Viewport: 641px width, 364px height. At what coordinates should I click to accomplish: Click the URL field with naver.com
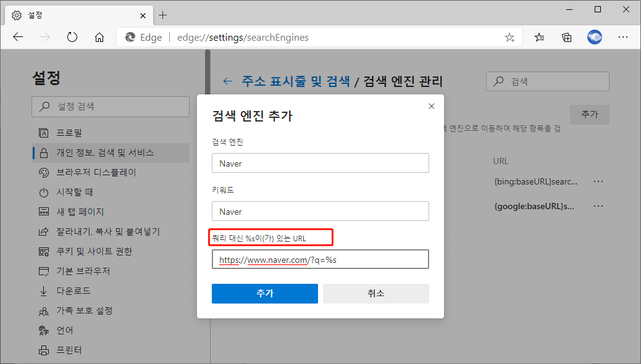[320, 259]
